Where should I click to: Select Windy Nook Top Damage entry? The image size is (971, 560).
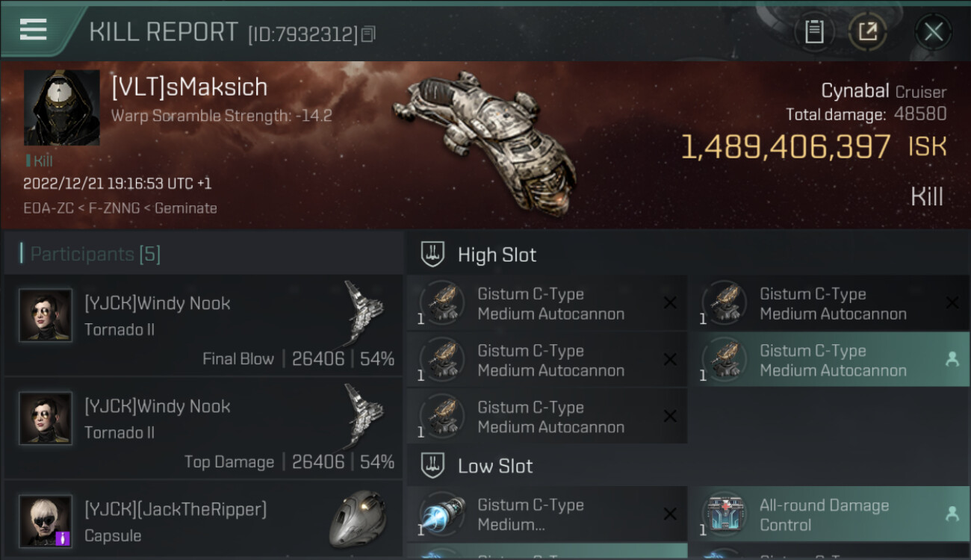click(203, 428)
